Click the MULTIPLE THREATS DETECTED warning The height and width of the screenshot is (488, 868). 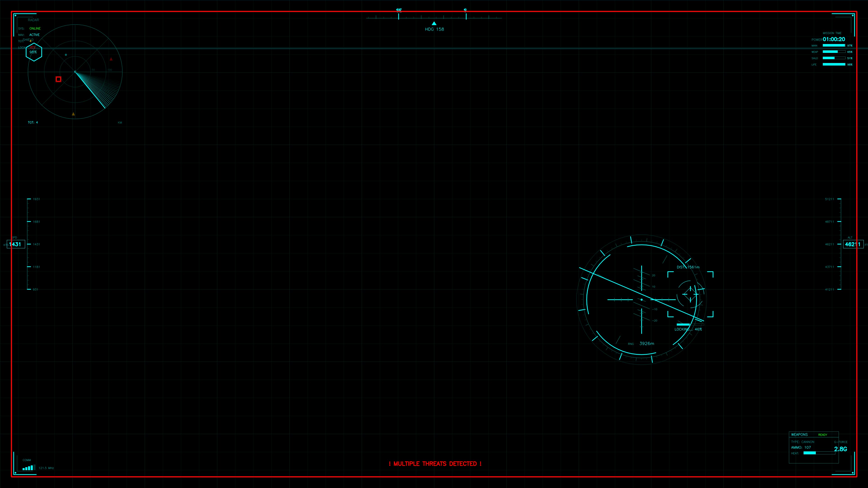click(x=435, y=464)
